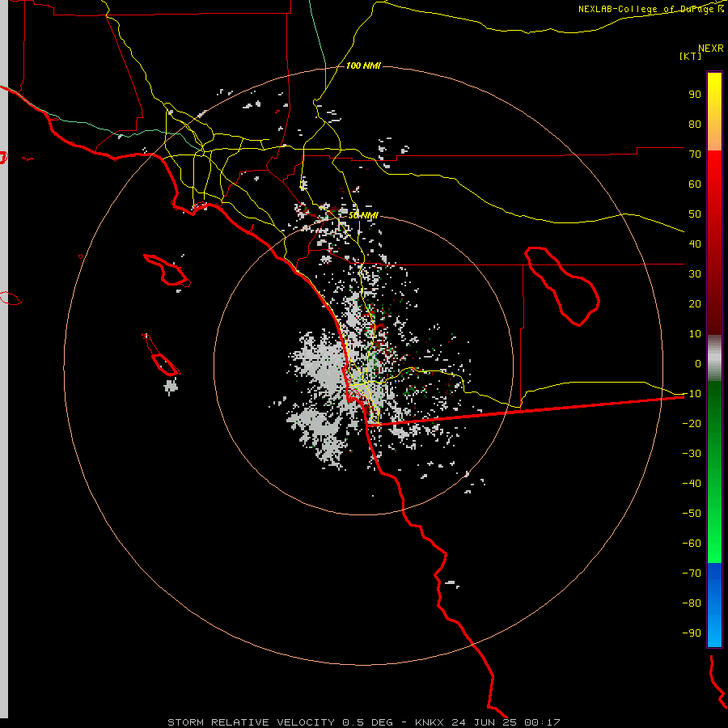Click the -20 value on the scale
The width and height of the screenshot is (728, 728).
pos(692,423)
